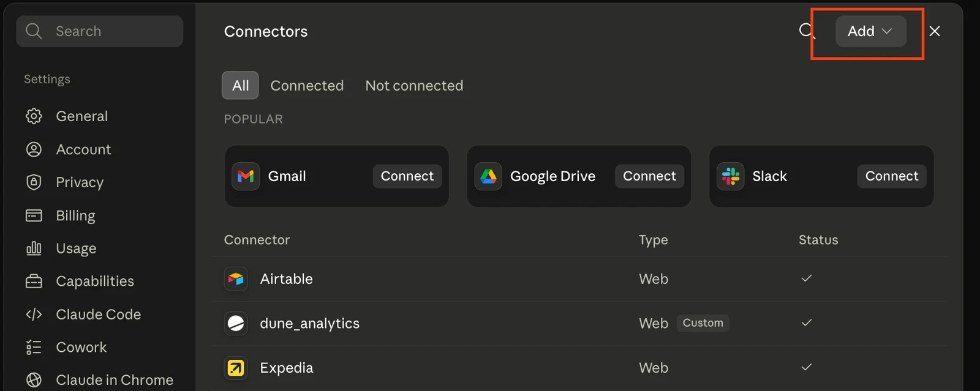The width and height of the screenshot is (980, 391).
Task: Connect the Slack connector
Action: click(892, 176)
